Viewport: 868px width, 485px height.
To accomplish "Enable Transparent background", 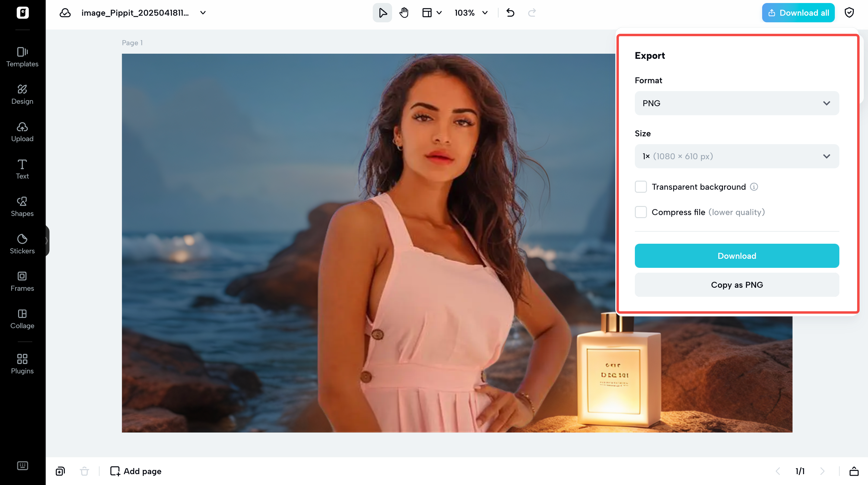I will point(641,186).
